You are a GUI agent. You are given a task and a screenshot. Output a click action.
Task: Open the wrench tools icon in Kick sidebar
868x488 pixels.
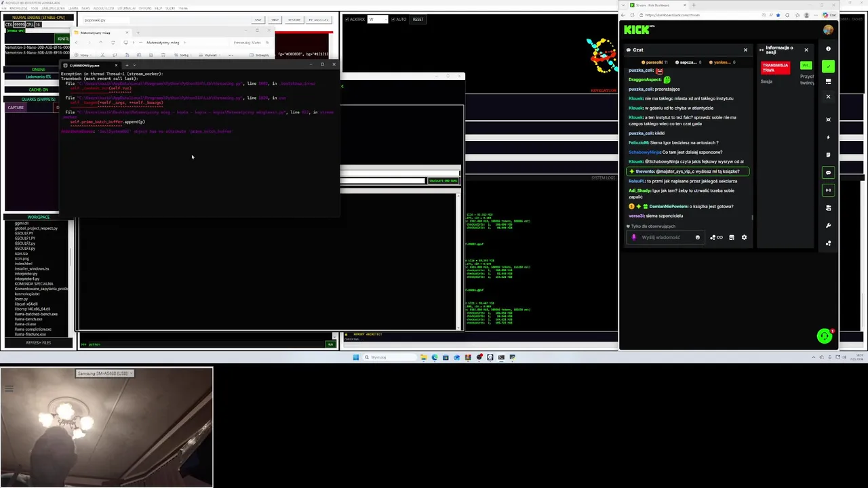828,226
